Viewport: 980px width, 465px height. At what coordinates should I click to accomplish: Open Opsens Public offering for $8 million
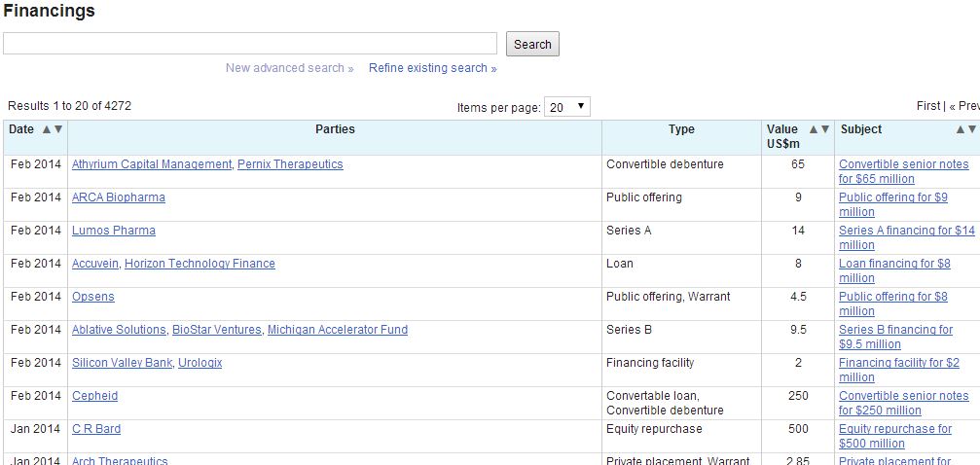click(x=893, y=304)
